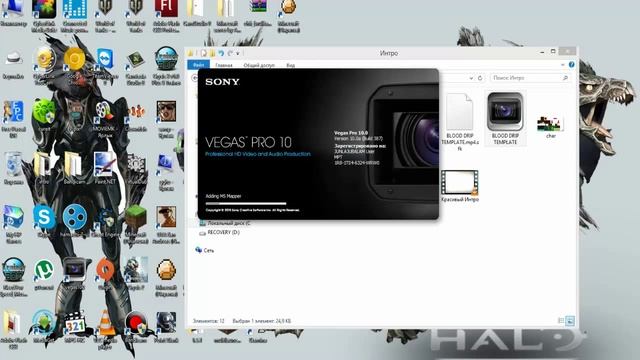
Task: Expand the address bar history dropdown
Action: pos(471,78)
